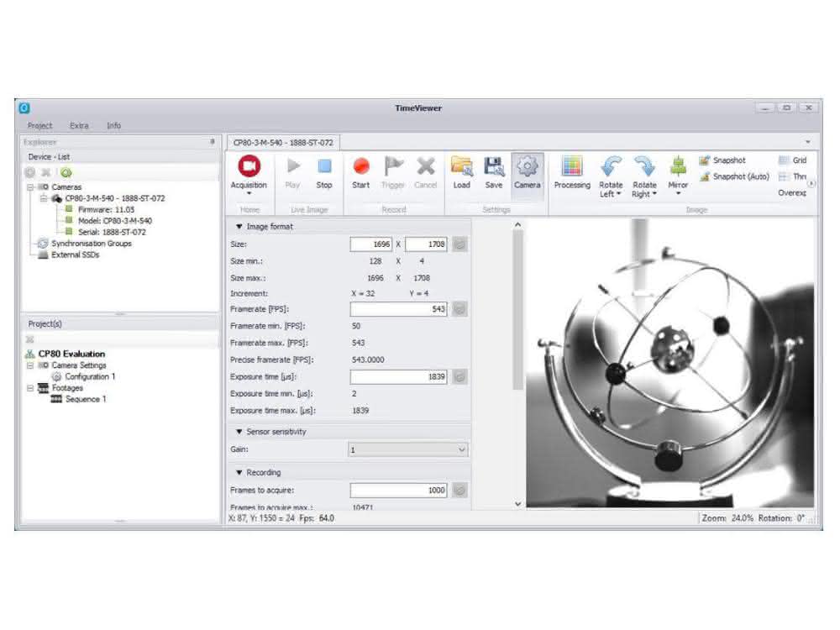Click the grey add device circle icon
The height and width of the screenshot is (630, 840).
click(x=30, y=172)
